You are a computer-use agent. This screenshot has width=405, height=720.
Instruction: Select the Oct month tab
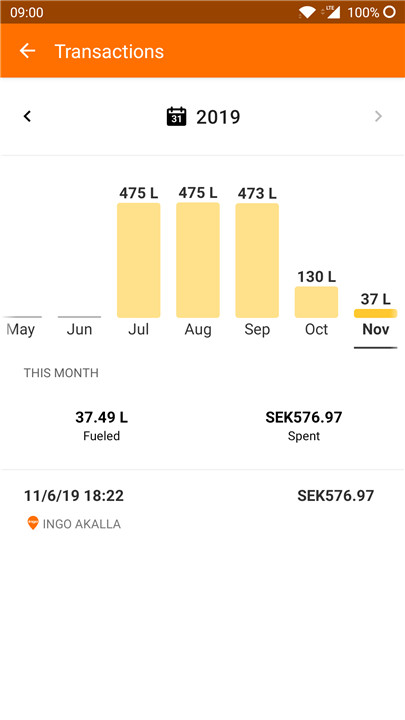pos(316,329)
